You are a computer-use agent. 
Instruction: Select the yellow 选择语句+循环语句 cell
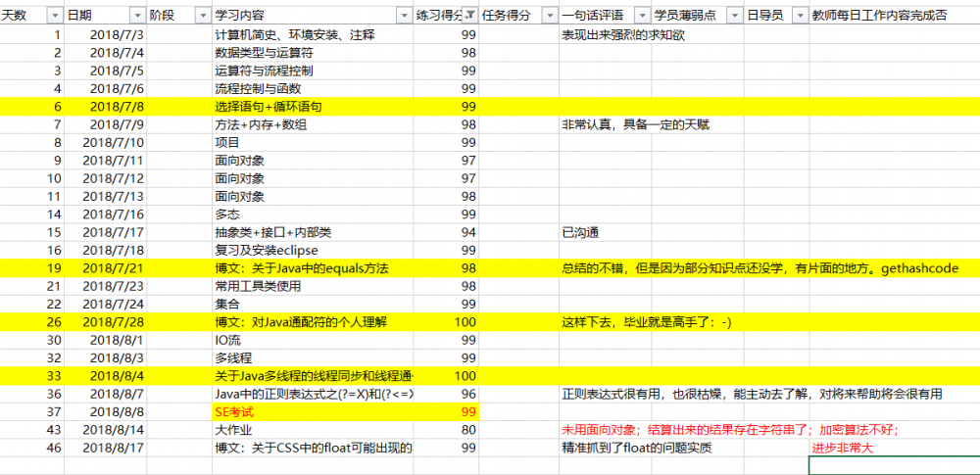tap(313, 106)
